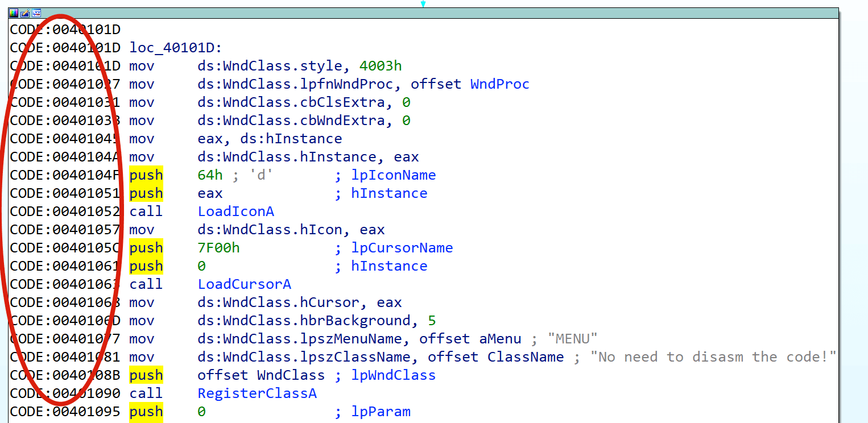
Task: Click the call mnemonic before LoadIconA
Action: pos(146,212)
